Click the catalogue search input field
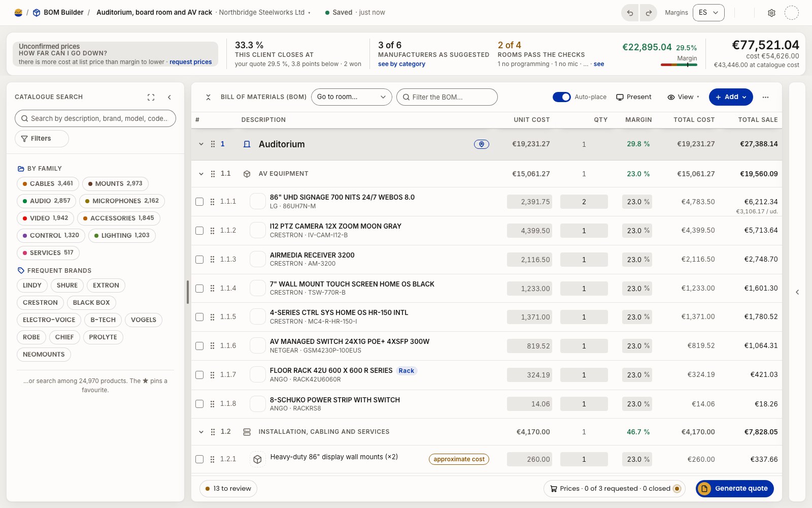 point(95,118)
